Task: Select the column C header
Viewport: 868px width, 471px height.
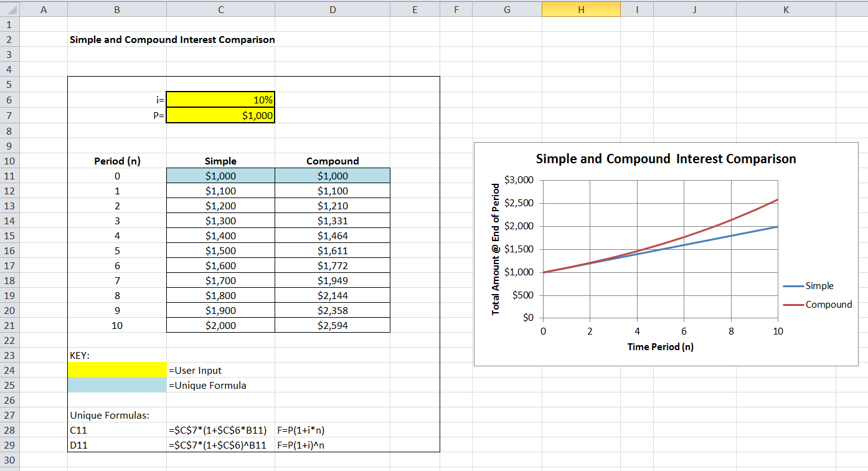Action: (x=220, y=9)
